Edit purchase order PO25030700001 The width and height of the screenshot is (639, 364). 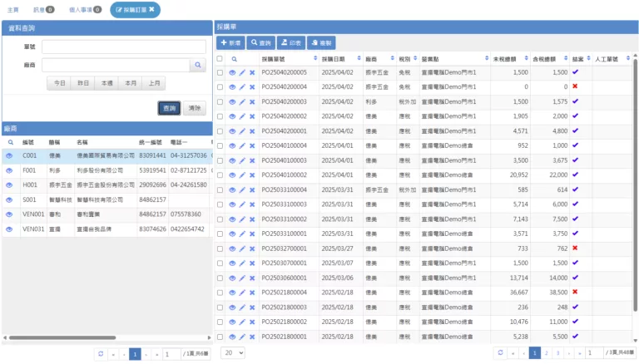[242, 263]
